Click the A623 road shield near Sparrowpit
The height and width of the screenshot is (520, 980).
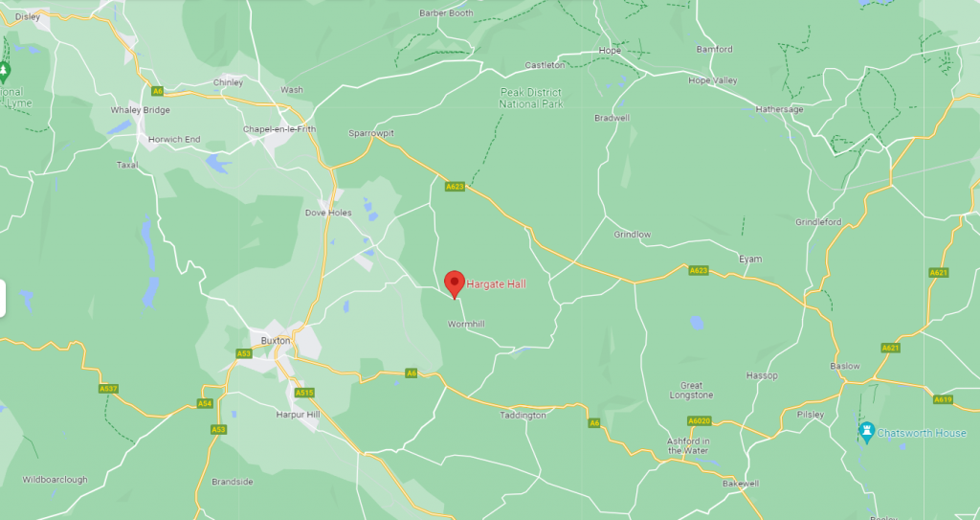click(x=455, y=187)
